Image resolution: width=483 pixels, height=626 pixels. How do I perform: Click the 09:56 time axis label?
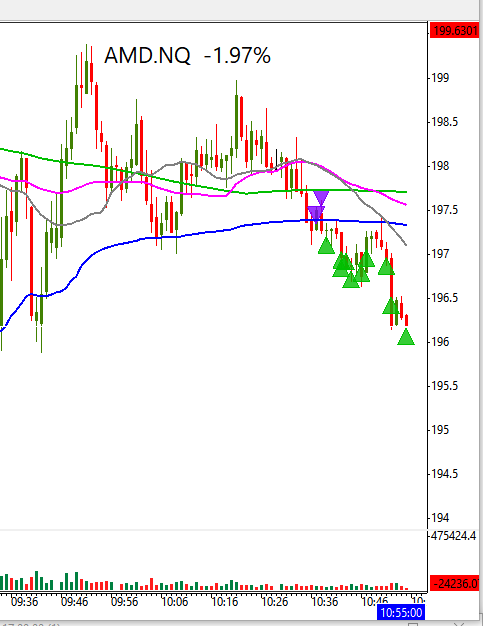124,601
